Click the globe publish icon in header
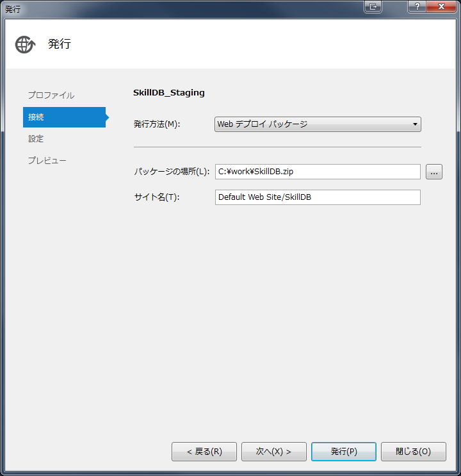The height and width of the screenshot is (476, 461). 25,44
